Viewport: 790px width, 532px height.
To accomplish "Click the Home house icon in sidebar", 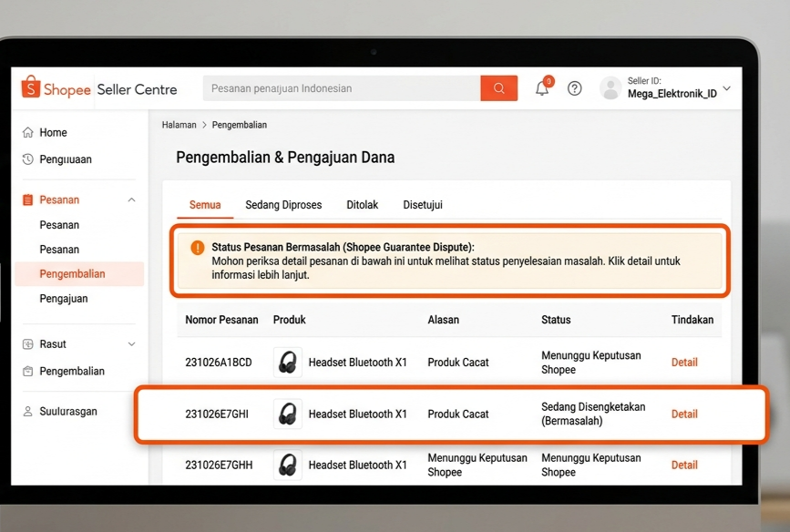I will coord(28,132).
